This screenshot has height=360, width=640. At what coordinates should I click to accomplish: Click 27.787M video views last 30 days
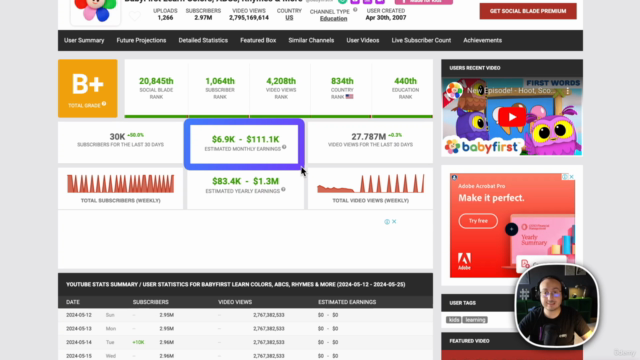pyautogui.click(x=369, y=137)
